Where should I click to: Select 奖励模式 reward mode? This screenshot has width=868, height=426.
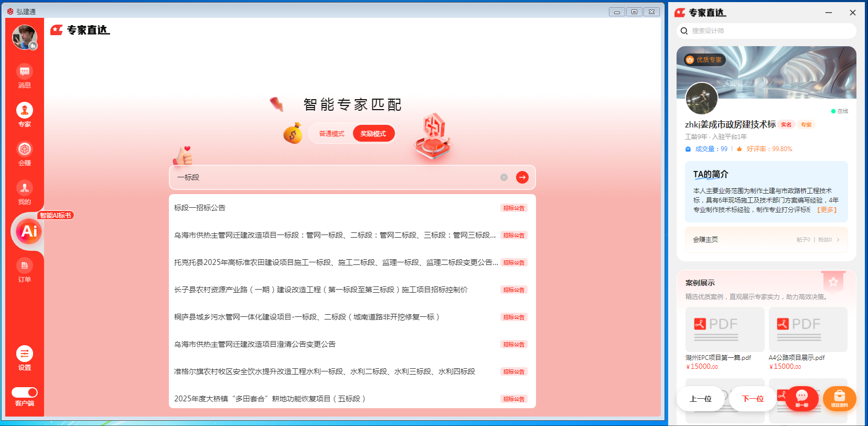tap(373, 134)
